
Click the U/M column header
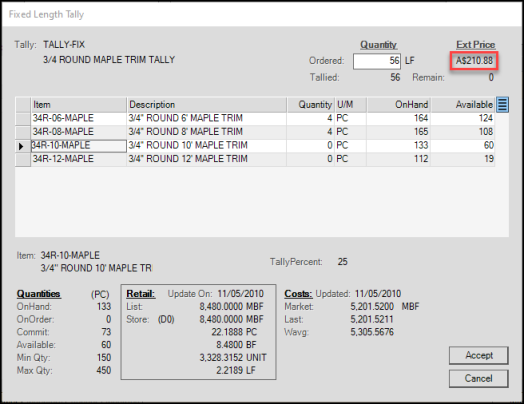(351, 105)
